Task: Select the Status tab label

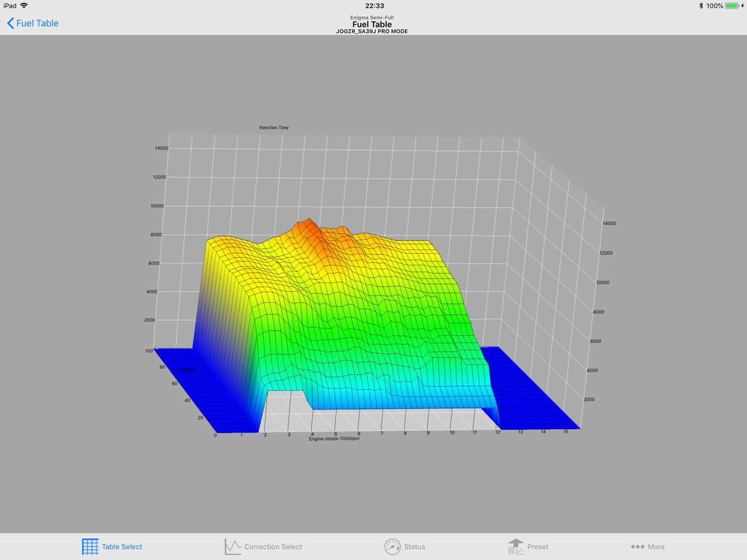Action: pos(415,547)
